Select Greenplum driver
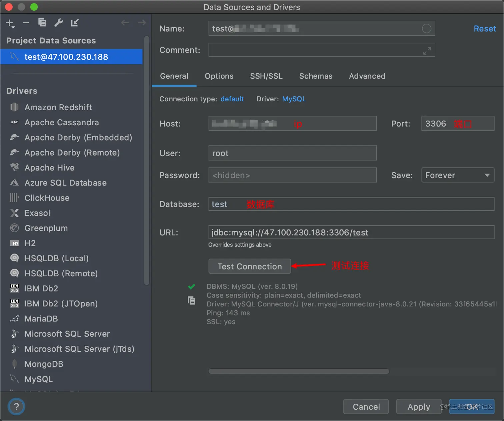Image resolution: width=504 pixels, height=421 pixels. [x=46, y=228]
